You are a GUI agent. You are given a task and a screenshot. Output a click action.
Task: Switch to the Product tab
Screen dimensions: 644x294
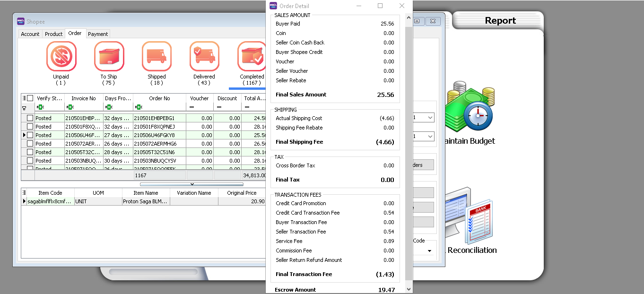coord(53,34)
